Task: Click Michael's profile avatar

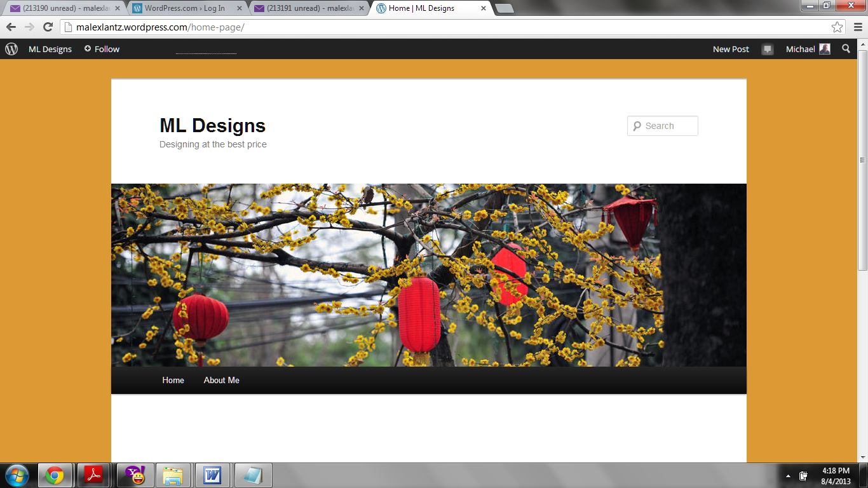Action: (825, 49)
